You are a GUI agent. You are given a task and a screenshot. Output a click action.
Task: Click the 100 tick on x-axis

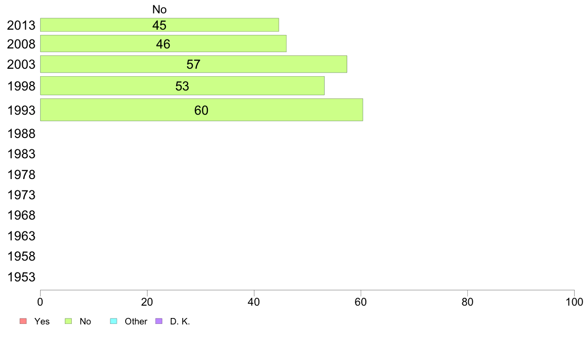pyautogui.click(x=574, y=302)
